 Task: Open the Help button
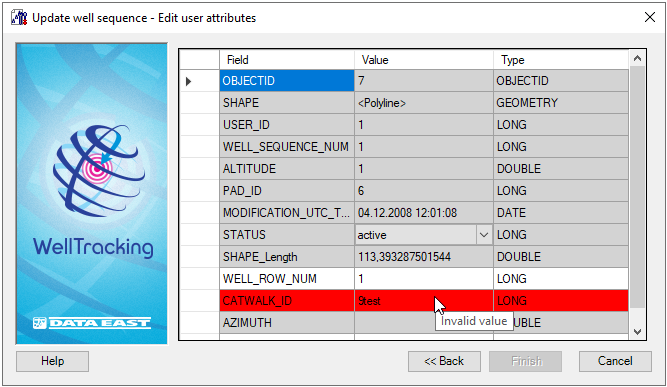click(53, 361)
